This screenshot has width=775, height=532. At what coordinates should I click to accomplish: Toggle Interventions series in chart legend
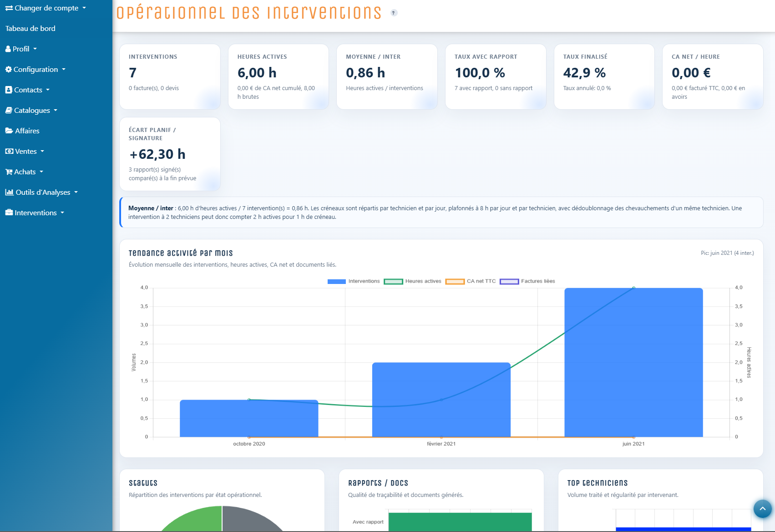354,281
